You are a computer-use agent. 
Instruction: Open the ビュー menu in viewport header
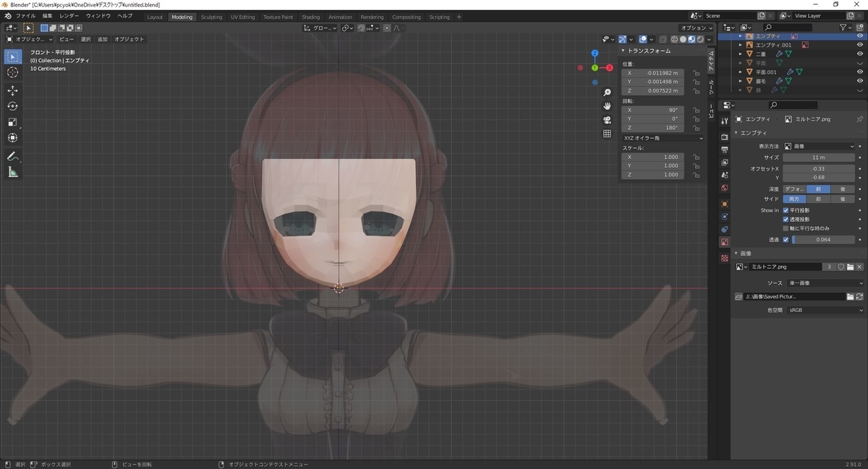pos(66,39)
